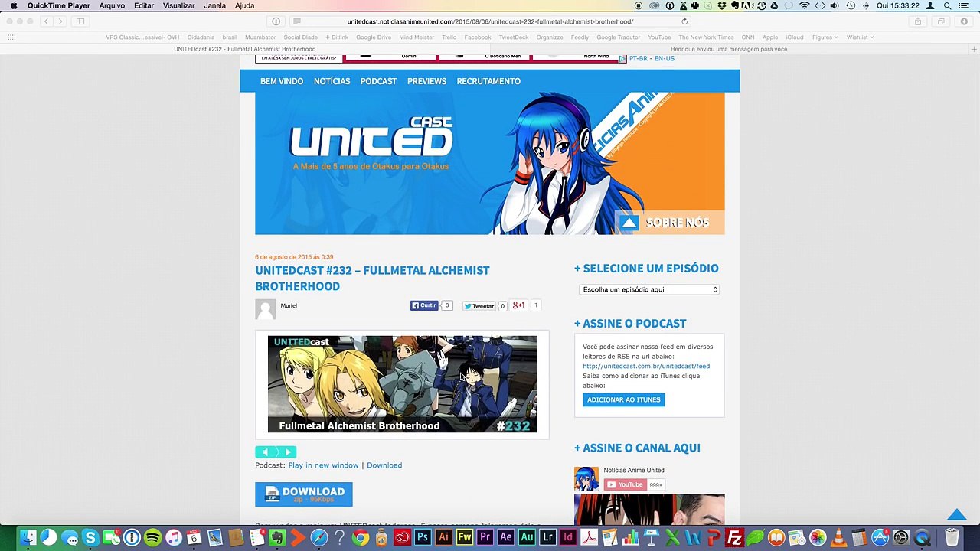Open Acrobat Reader from the dock
980x551 pixels.
pos(589,538)
